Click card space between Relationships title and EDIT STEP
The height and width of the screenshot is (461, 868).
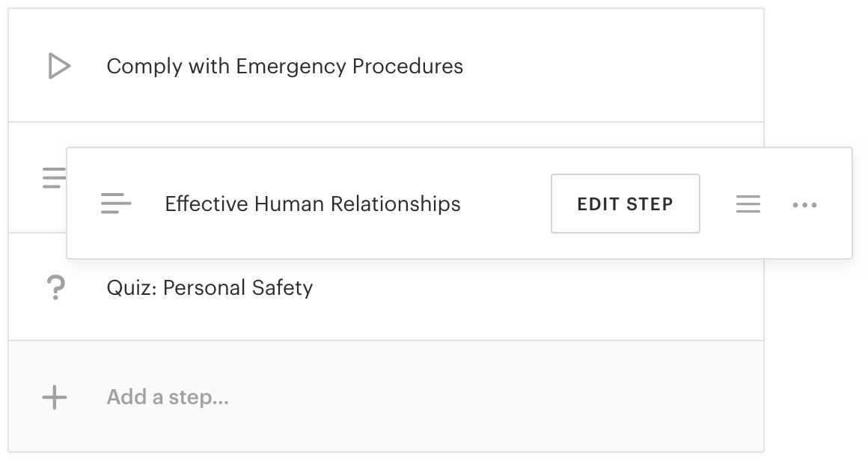tap(506, 204)
